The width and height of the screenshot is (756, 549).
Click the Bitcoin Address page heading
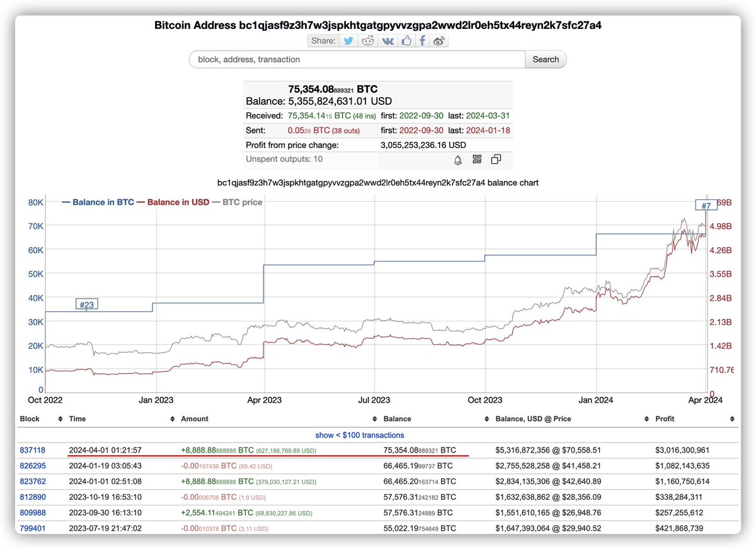click(x=377, y=25)
